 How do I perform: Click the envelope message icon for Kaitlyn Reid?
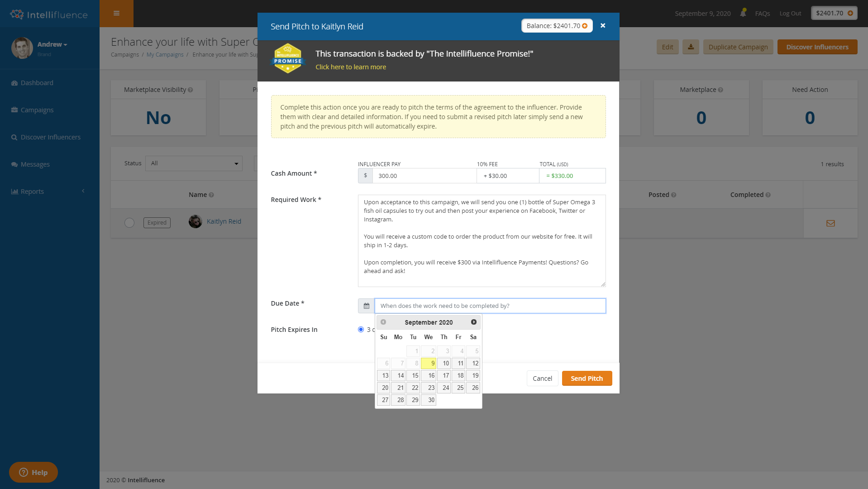(x=830, y=223)
